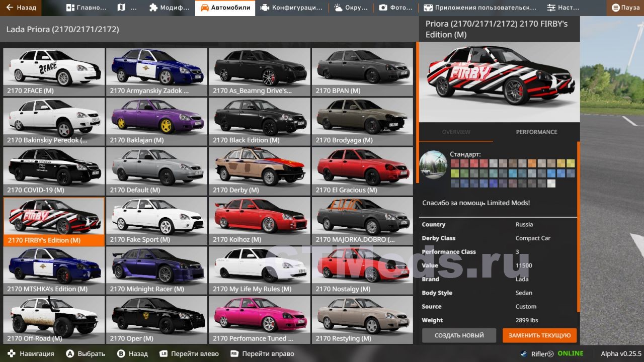Screen dimensions: 644x362
Task: Click the Body Style value Sedan
Action: 524,293
